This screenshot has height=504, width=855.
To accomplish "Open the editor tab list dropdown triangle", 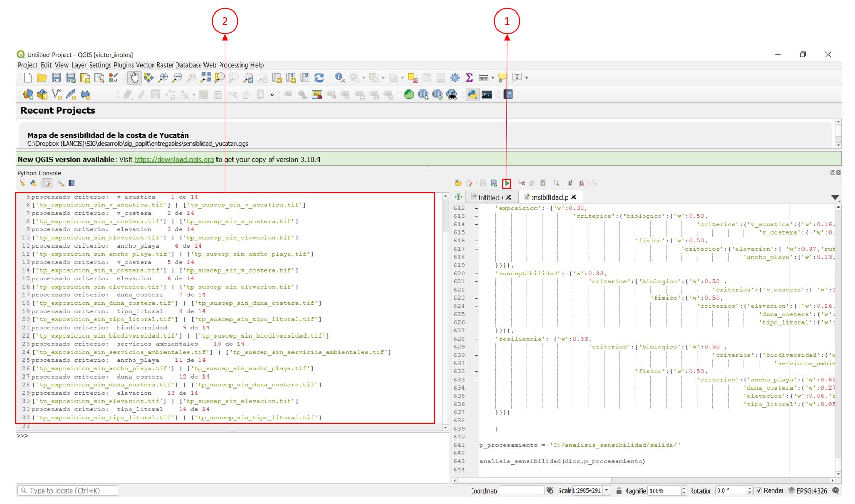I will coord(835,197).
